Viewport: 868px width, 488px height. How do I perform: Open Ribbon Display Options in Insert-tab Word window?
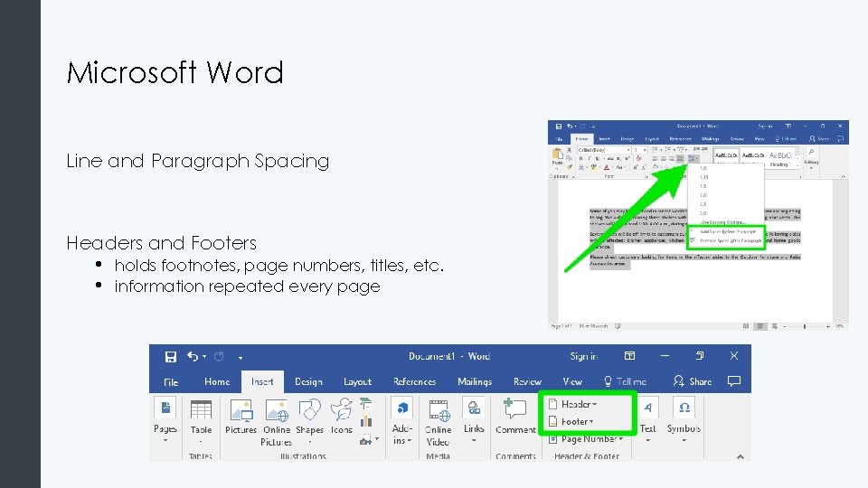[629, 356]
